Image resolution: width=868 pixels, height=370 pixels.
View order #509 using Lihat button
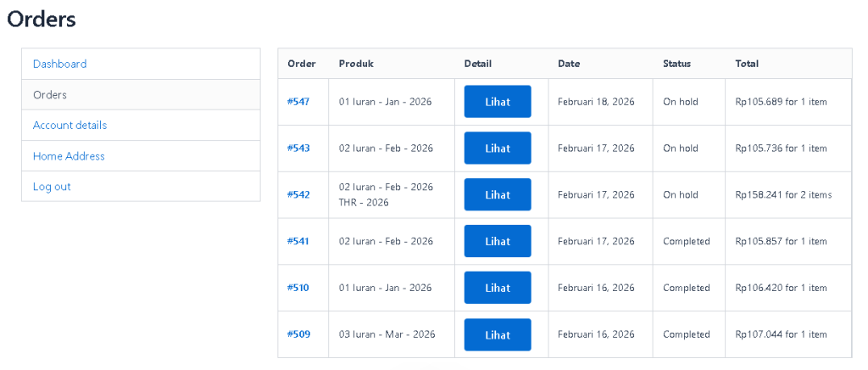(498, 334)
